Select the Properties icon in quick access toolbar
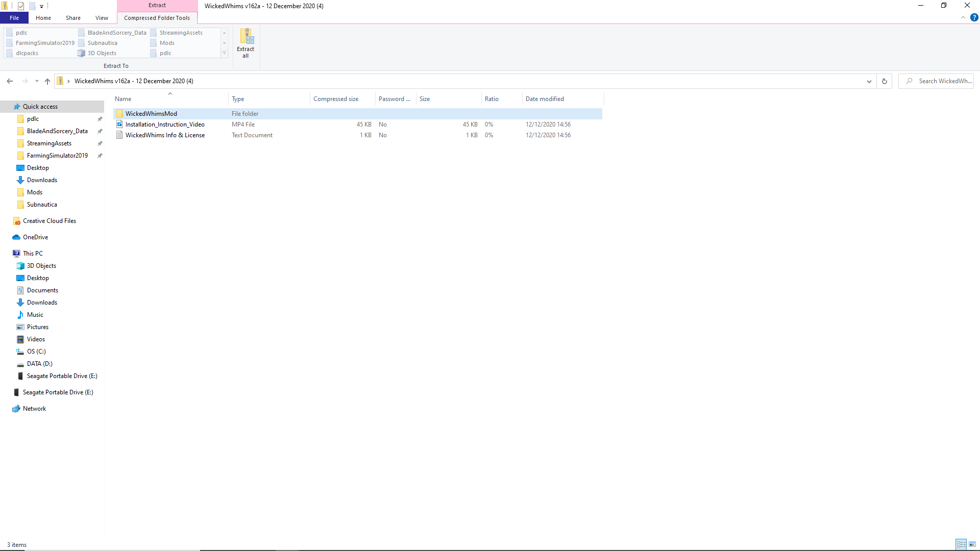980x551 pixels. 21,6
